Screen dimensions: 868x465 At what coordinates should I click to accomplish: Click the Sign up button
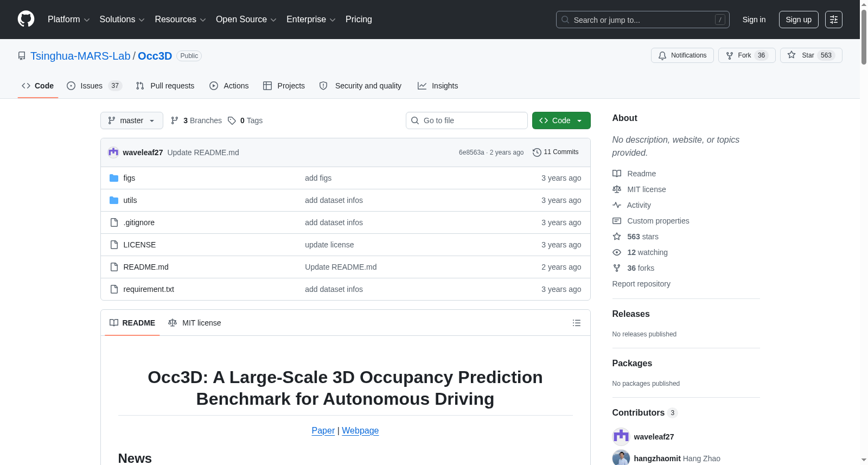(x=799, y=20)
